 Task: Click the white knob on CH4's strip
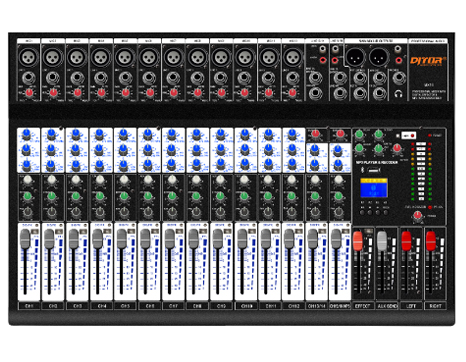(100, 180)
